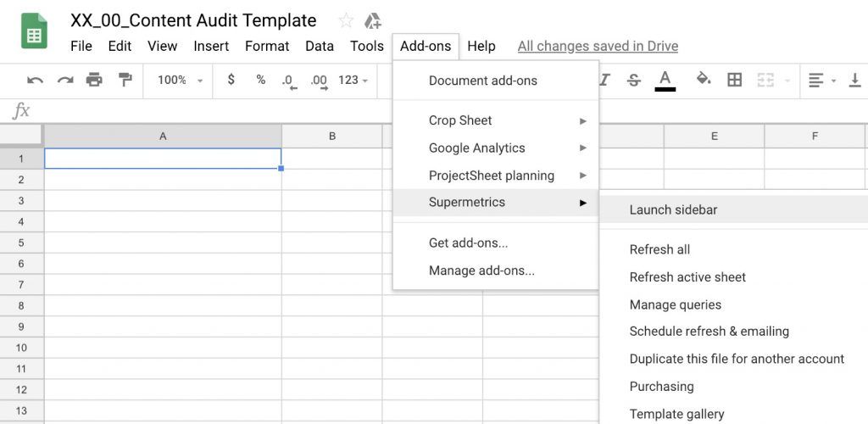Star the document with the star icon
Screen dimensions: 868x424
point(346,21)
